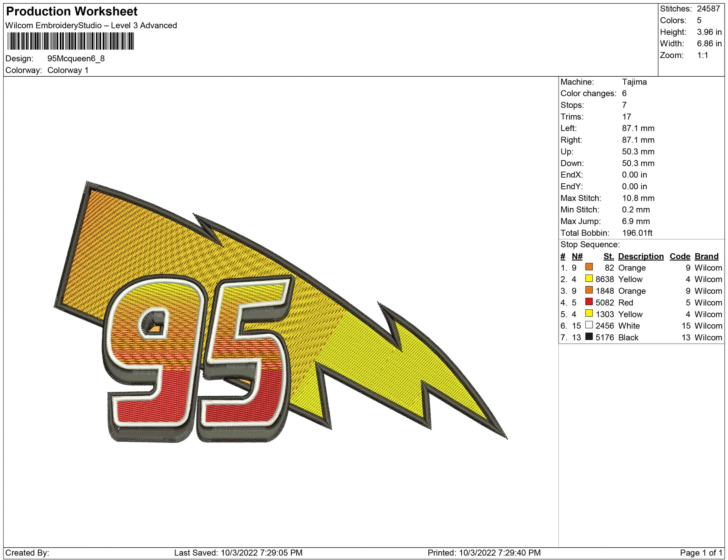Click the St. column header
Viewport: 728px width, 560px height.
tap(608, 256)
